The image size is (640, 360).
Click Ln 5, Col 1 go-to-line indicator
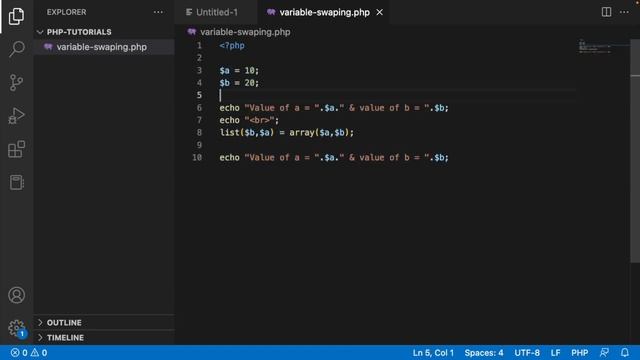tap(433, 353)
